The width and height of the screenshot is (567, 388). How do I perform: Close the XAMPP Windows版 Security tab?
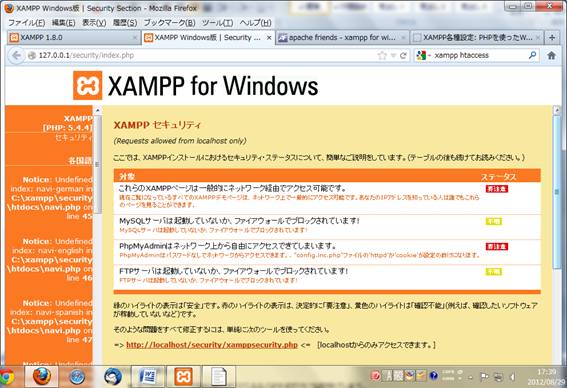[x=269, y=38]
